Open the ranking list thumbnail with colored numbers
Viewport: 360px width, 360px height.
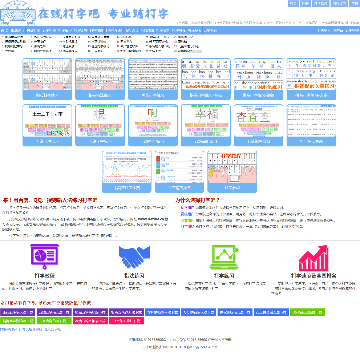pos(180,167)
